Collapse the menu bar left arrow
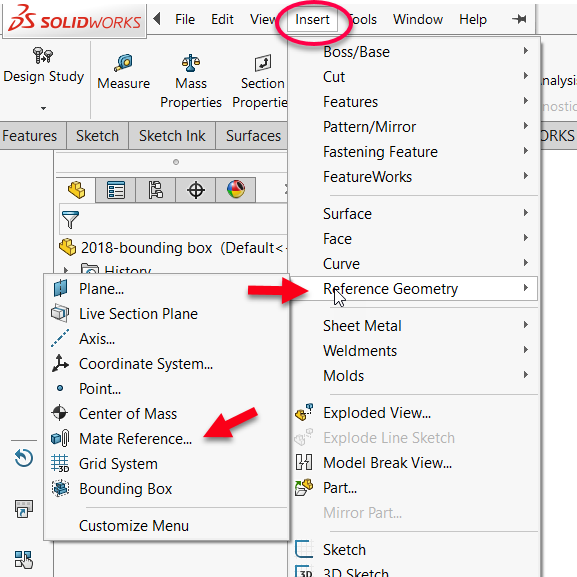 157,18
